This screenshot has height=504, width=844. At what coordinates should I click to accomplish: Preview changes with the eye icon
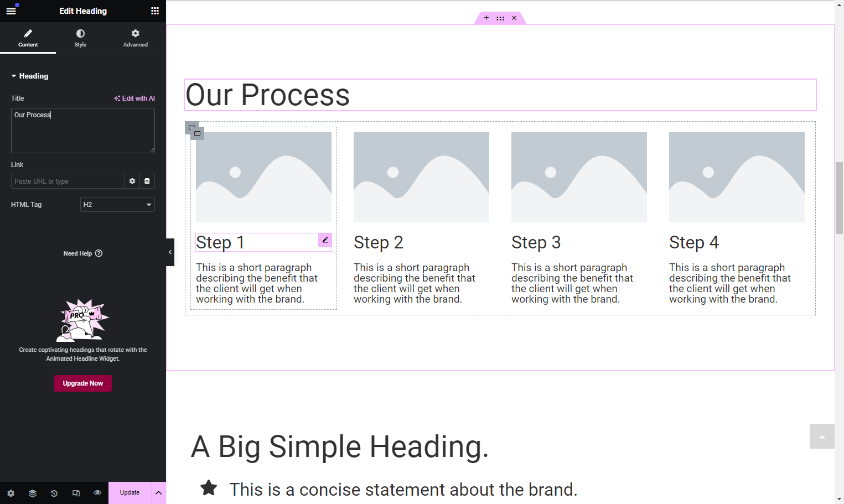pos(97,493)
